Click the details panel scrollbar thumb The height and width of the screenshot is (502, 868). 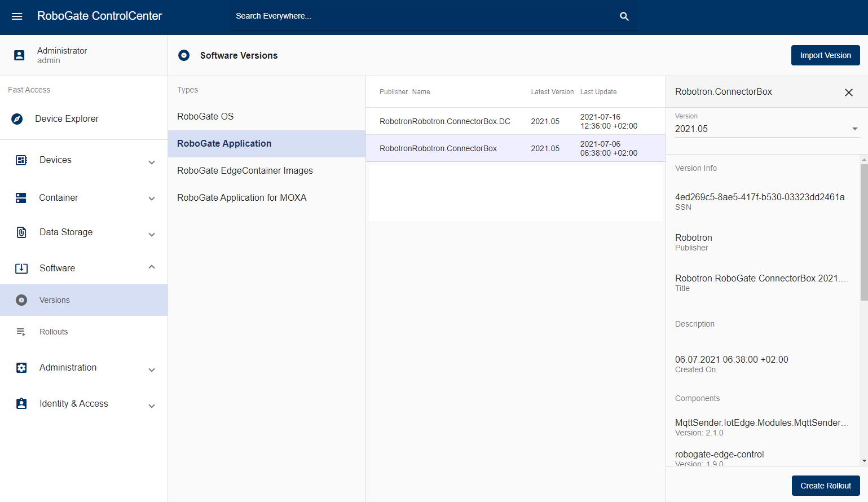point(864,232)
